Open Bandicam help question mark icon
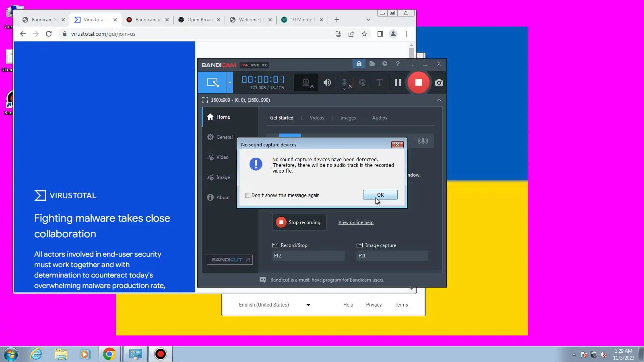This screenshot has height=362, width=644. (398, 64)
